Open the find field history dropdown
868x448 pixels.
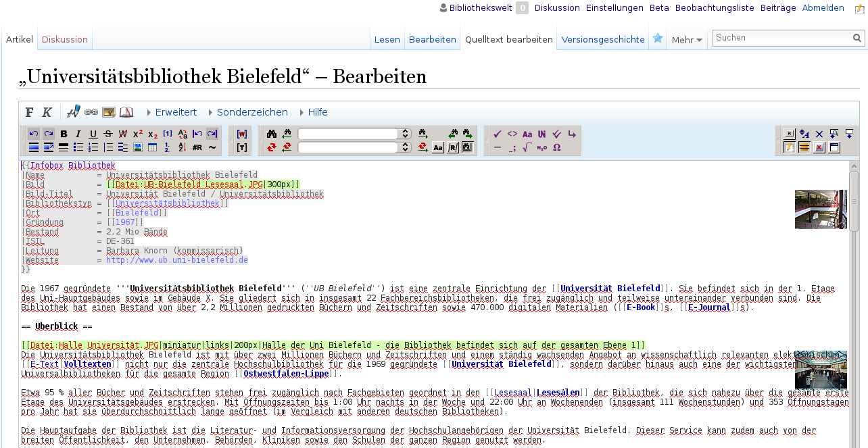coord(406,134)
